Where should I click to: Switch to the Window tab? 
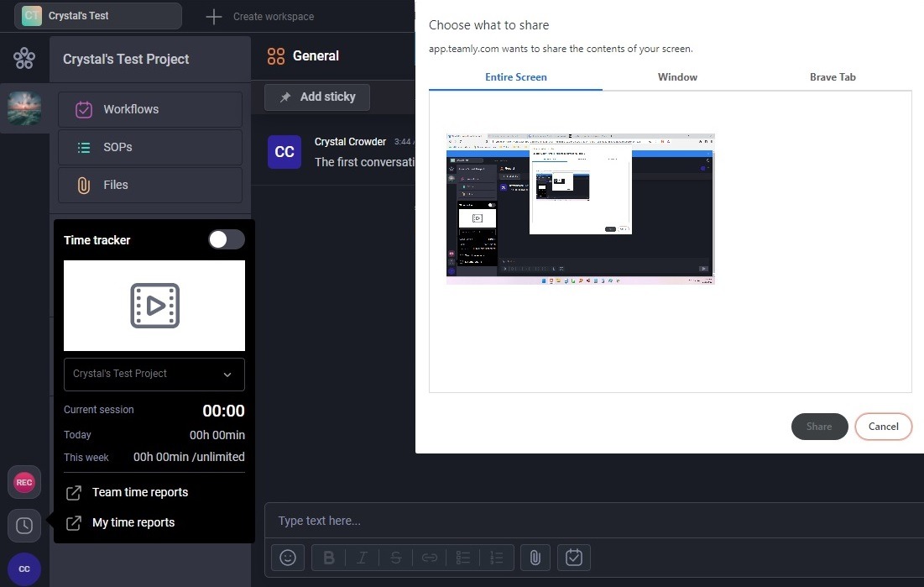pos(677,77)
